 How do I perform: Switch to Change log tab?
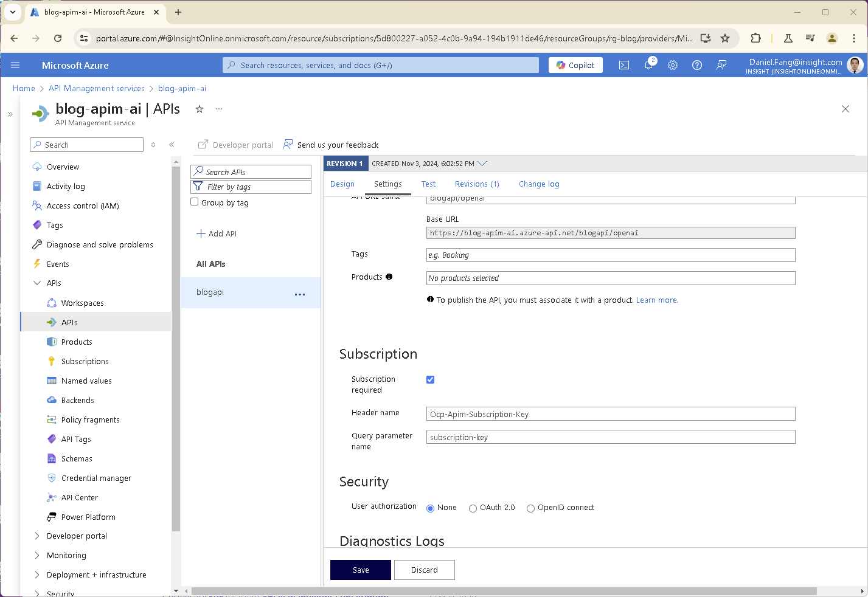pyautogui.click(x=539, y=184)
